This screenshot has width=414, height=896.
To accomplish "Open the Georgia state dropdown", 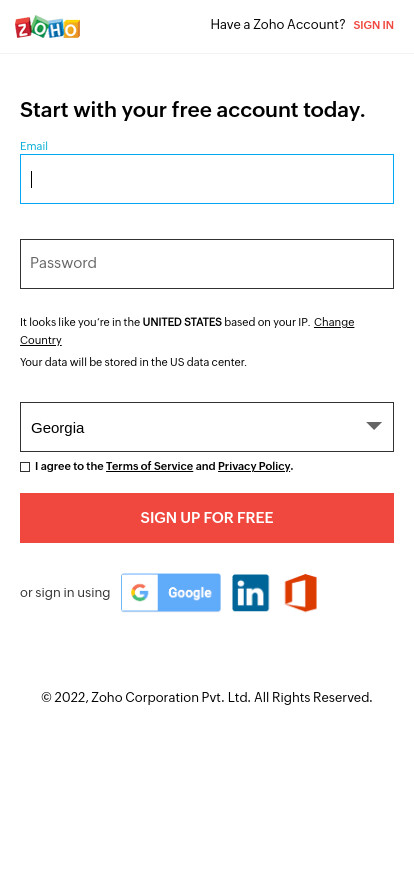I will tap(207, 427).
